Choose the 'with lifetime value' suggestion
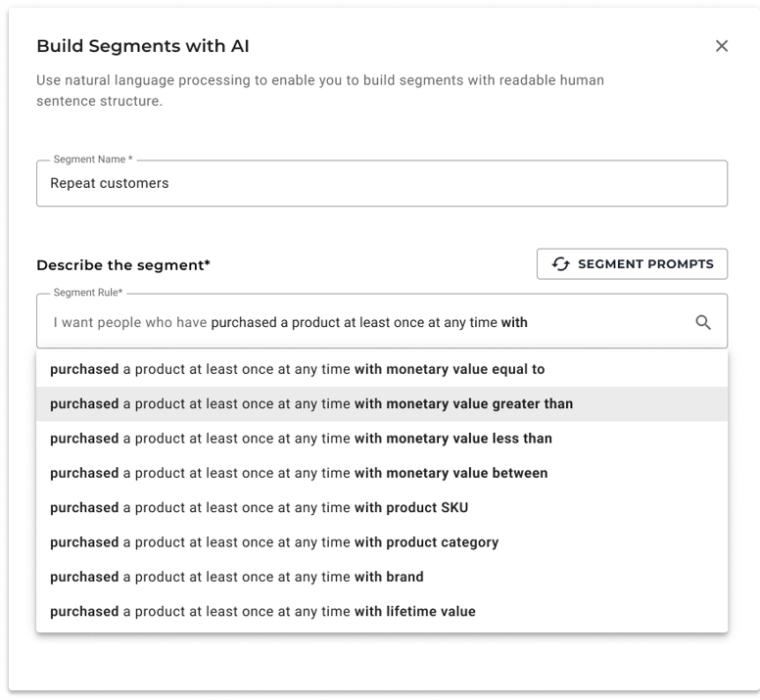The height and width of the screenshot is (700, 760). [262, 612]
